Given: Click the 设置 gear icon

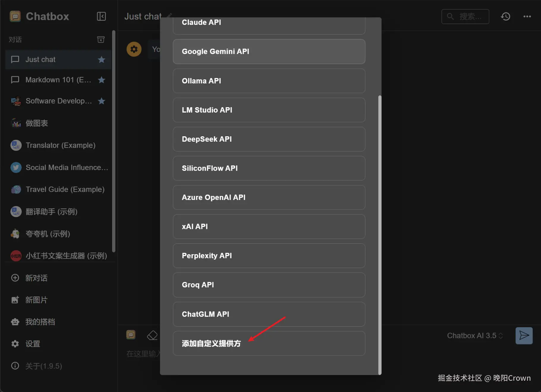Looking at the screenshot, I should click(x=15, y=344).
